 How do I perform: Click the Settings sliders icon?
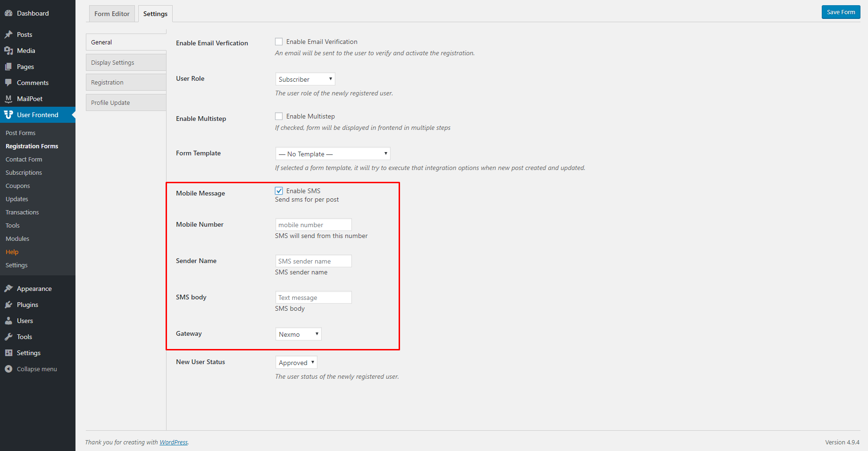pyautogui.click(x=8, y=353)
